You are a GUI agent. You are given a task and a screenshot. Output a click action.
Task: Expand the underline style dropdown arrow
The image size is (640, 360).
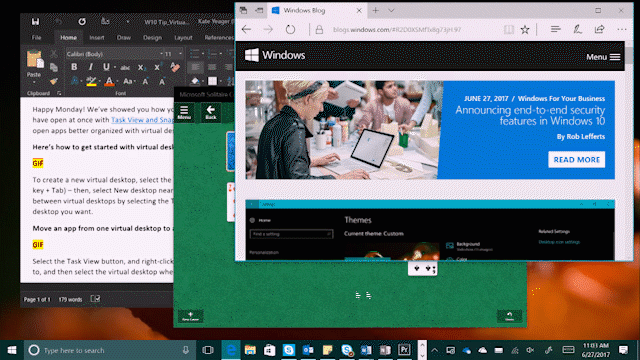115,67
